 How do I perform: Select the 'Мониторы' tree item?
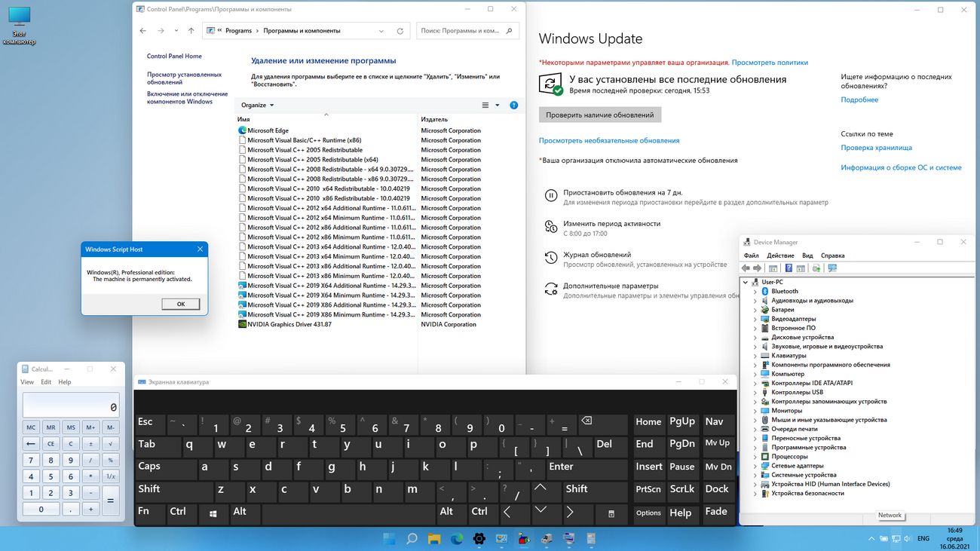click(787, 411)
